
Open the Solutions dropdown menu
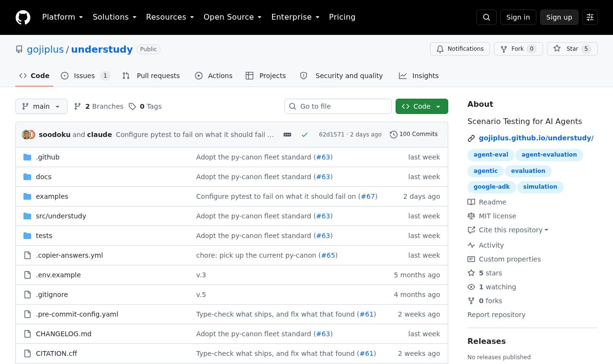click(114, 17)
